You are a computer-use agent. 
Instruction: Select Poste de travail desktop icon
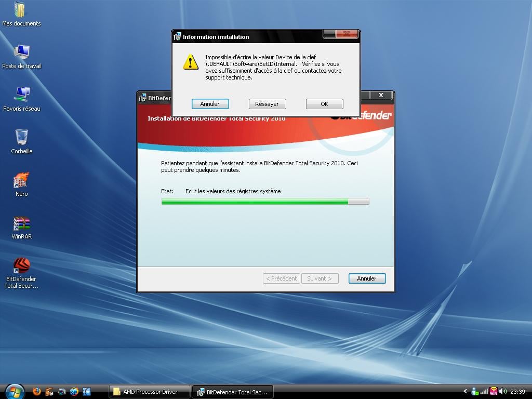click(22, 57)
